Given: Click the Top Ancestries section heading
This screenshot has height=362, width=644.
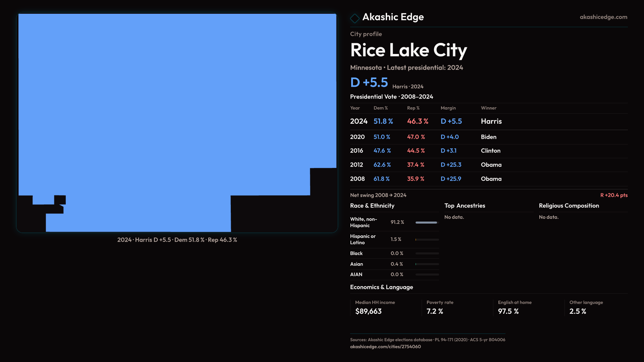Looking at the screenshot, I should (465, 206).
